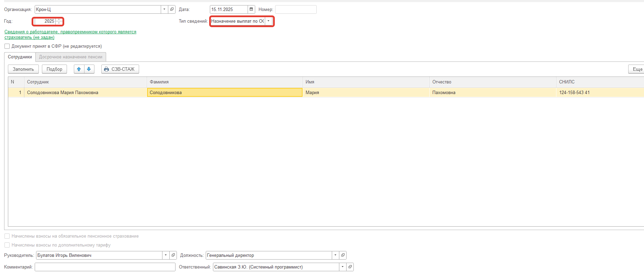Click the Комментарий input field

pos(105,267)
